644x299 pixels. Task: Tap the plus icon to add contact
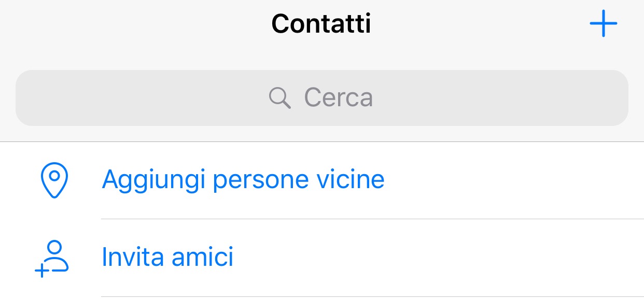tap(603, 24)
